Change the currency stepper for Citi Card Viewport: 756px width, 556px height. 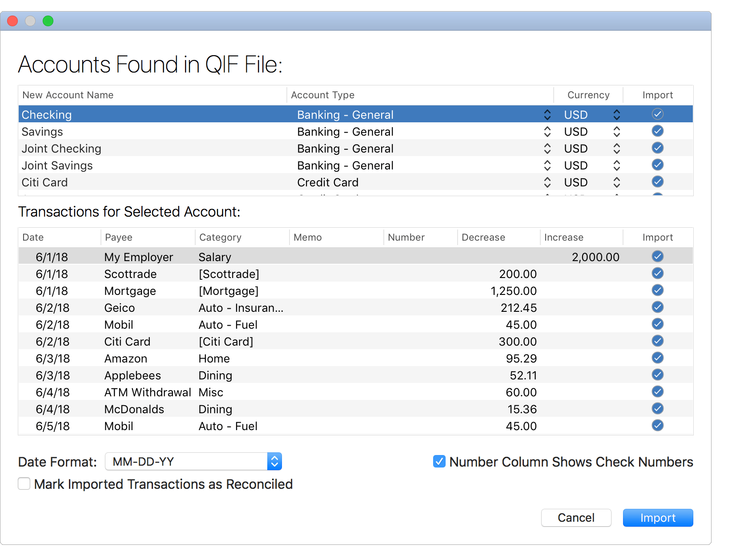(617, 182)
